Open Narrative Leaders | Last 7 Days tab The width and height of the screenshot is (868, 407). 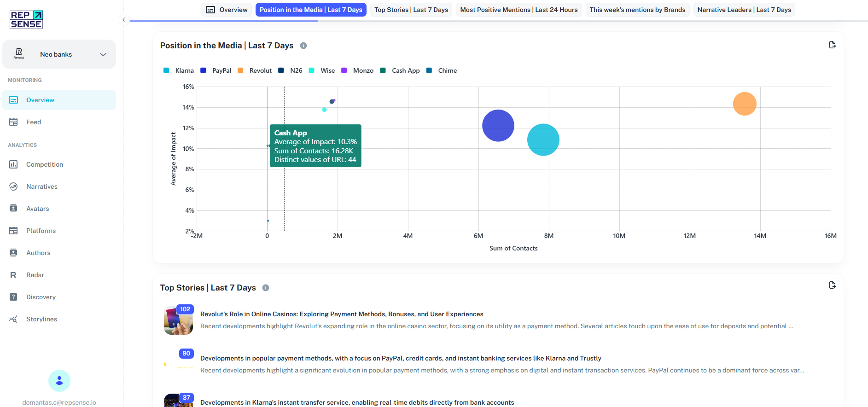pyautogui.click(x=744, y=10)
